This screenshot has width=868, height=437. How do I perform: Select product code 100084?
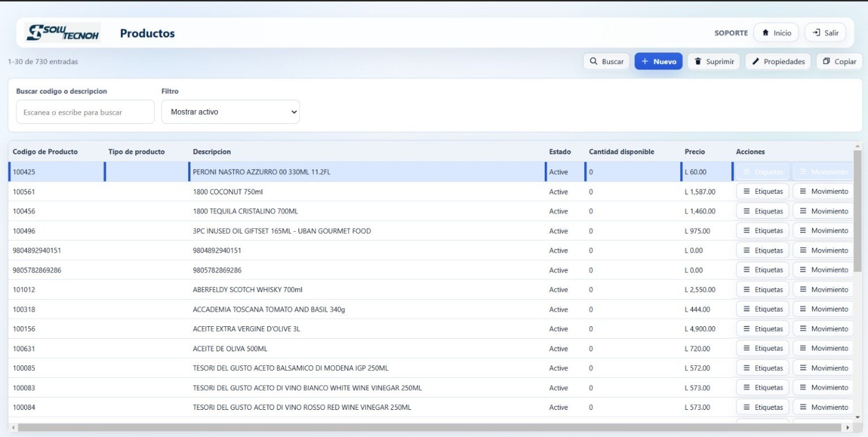(x=24, y=407)
